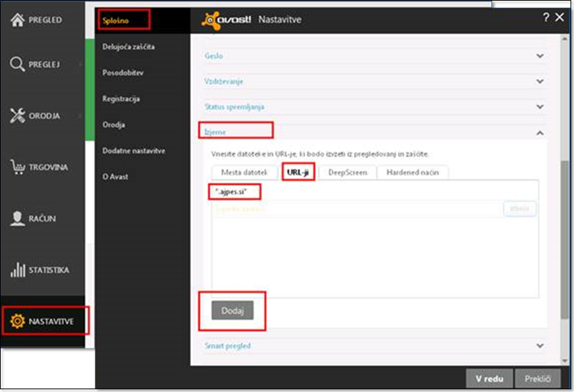Image resolution: width=574 pixels, height=392 pixels.
Task: Open help with the question mark icon
Action: (x=546, y=17)
